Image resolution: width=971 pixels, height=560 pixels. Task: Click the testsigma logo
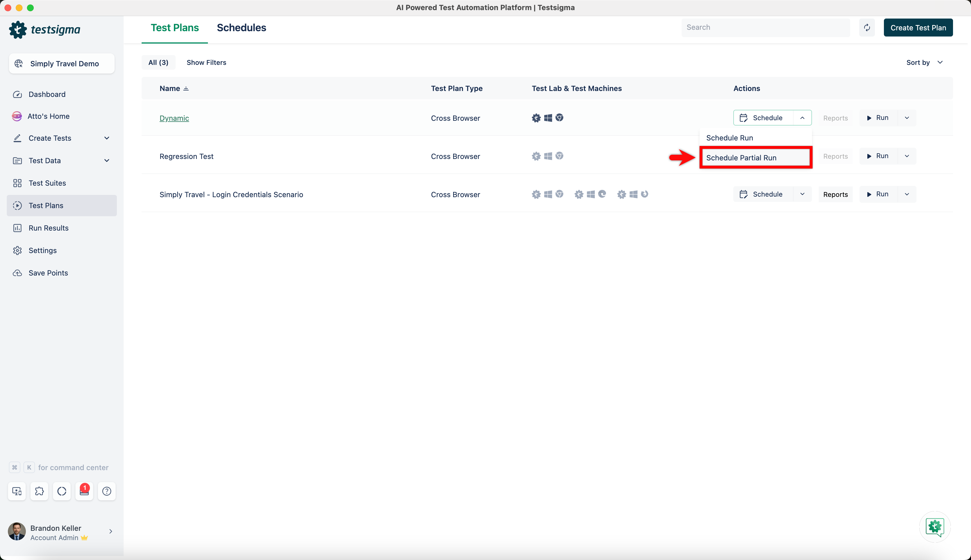pyautogui.click(x=45, y=29)
